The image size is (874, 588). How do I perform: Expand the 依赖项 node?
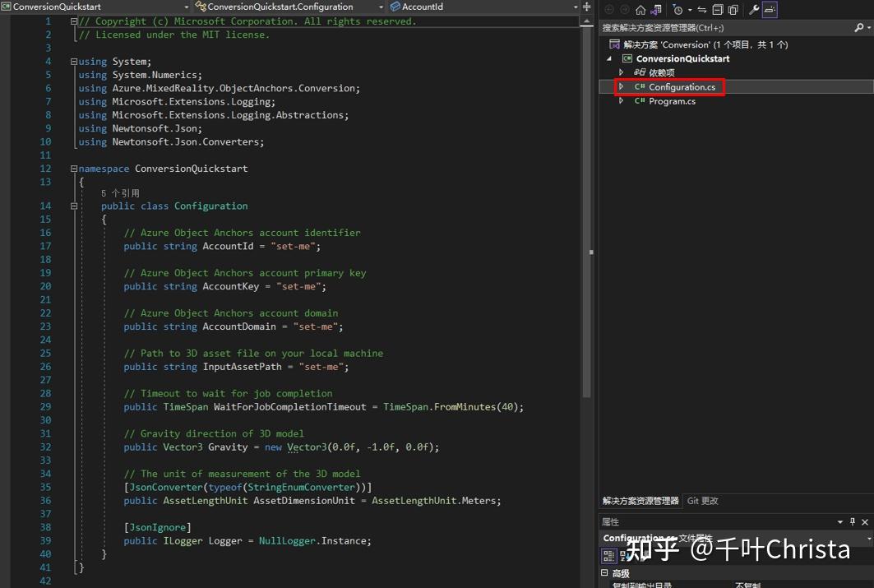pos(622,72)
